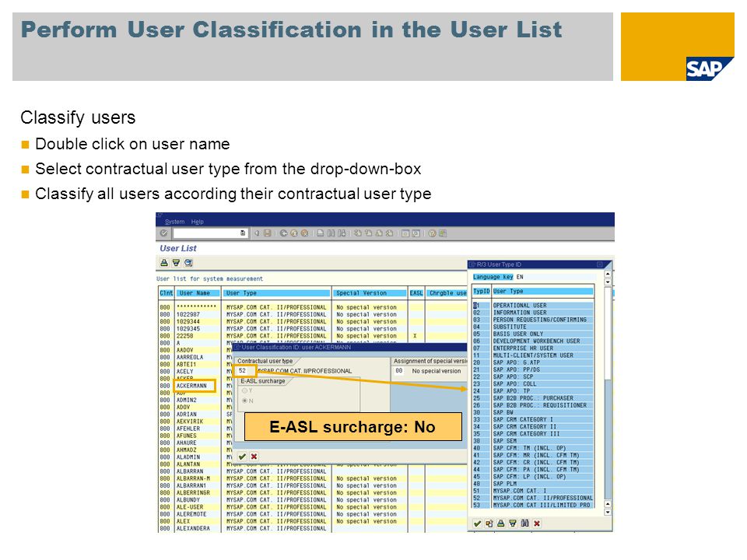Screen dimensions: 747x560
Task: Click the green checkmark in the R/3 User Type ID popup
Action: point(477,523)
